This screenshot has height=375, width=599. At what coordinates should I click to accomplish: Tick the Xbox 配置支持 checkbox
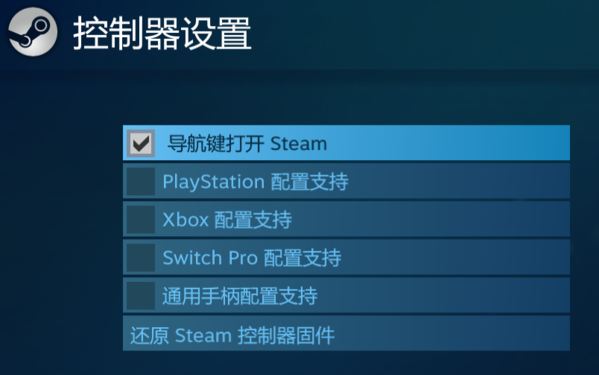click(141, 220)
